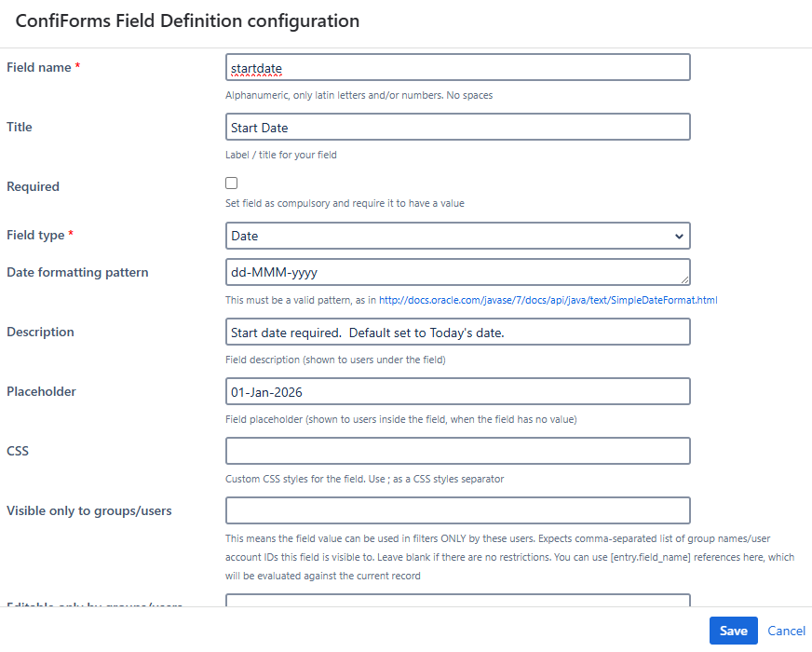Click the dialog title heading
The image size is (812, 652).
[x=187, y=20]
